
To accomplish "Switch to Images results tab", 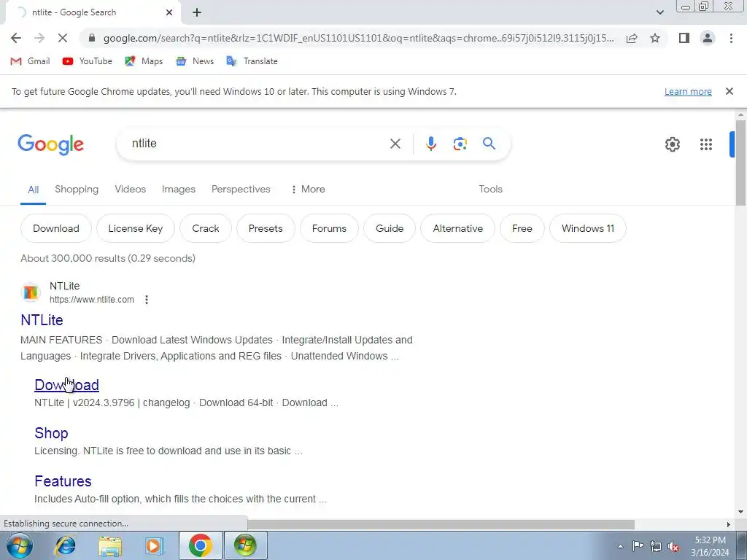I will (179, 189).
